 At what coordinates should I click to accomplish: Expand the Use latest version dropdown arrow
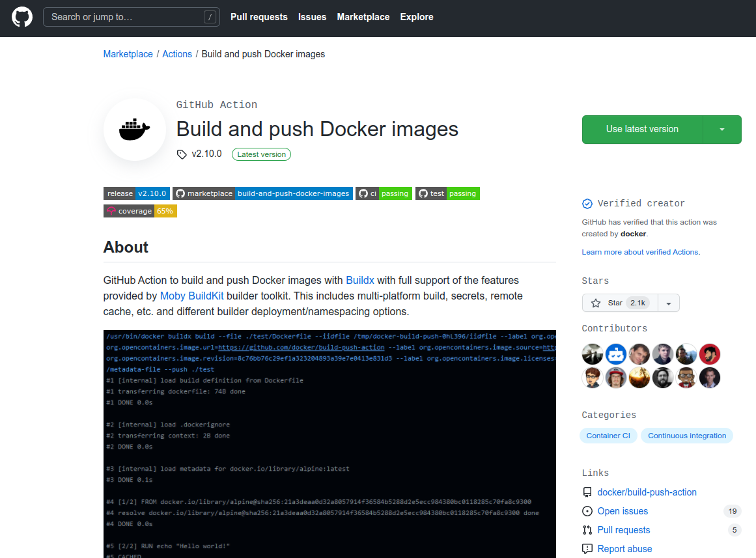pyautogui.click(x=721, y=130)
